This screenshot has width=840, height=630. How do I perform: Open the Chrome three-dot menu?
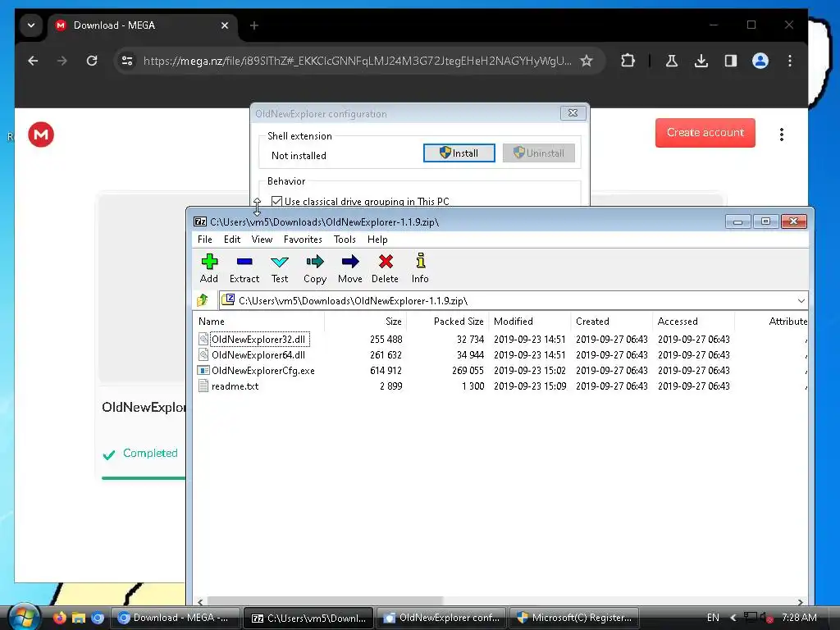pos(790,61)
